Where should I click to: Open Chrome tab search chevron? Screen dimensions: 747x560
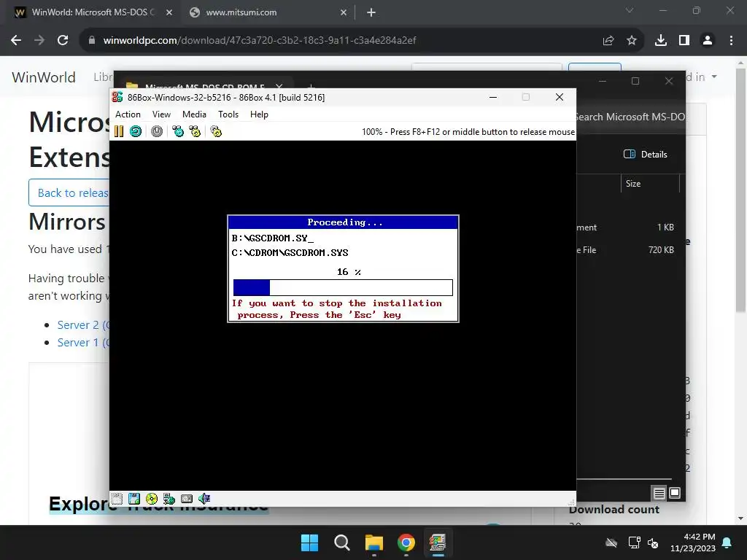[x=630, y=10]
